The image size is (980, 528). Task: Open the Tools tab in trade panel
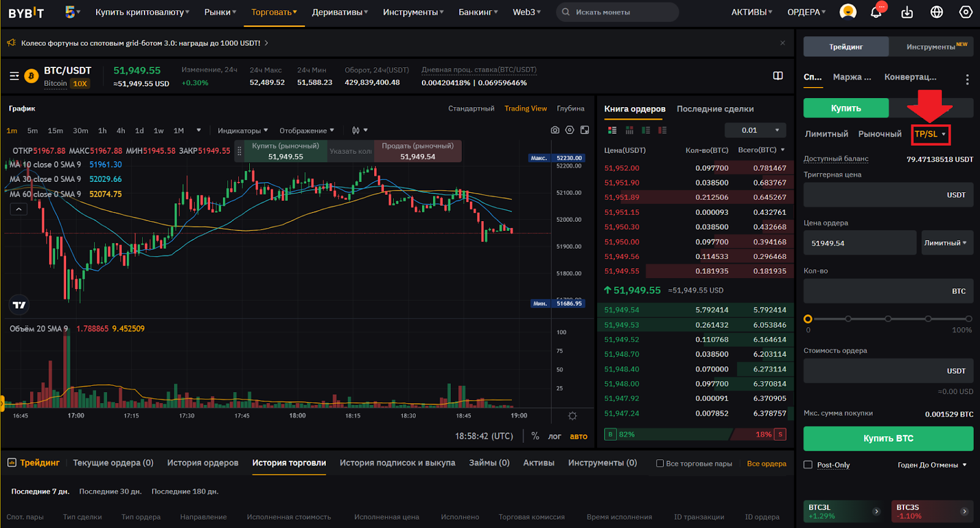pyautogui.click(x=931, y=47)
